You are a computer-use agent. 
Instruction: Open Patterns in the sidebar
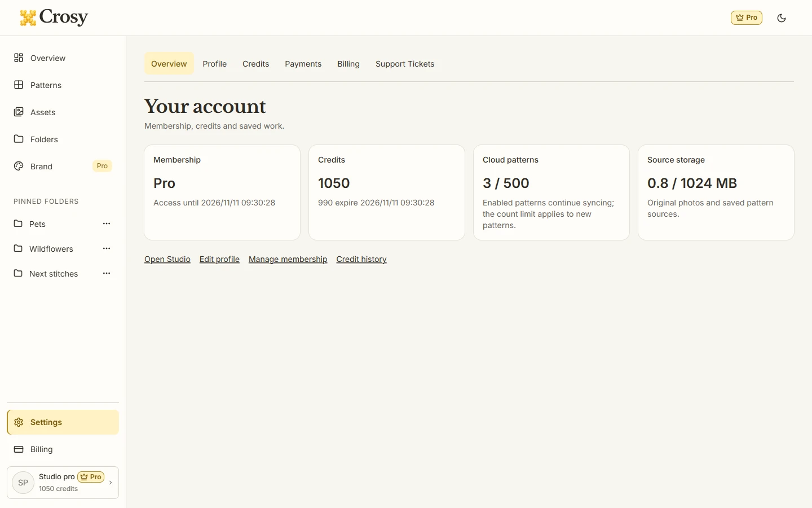tap(63, 85)
